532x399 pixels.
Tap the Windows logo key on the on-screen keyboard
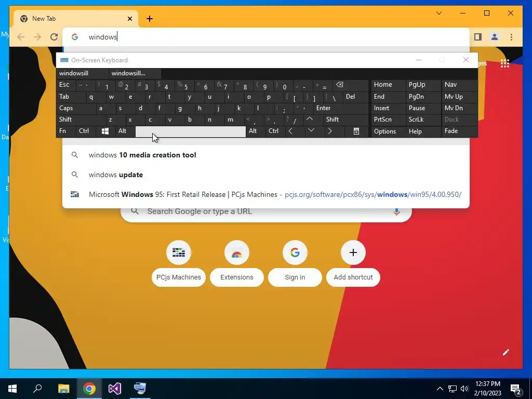tap(105, 131)
